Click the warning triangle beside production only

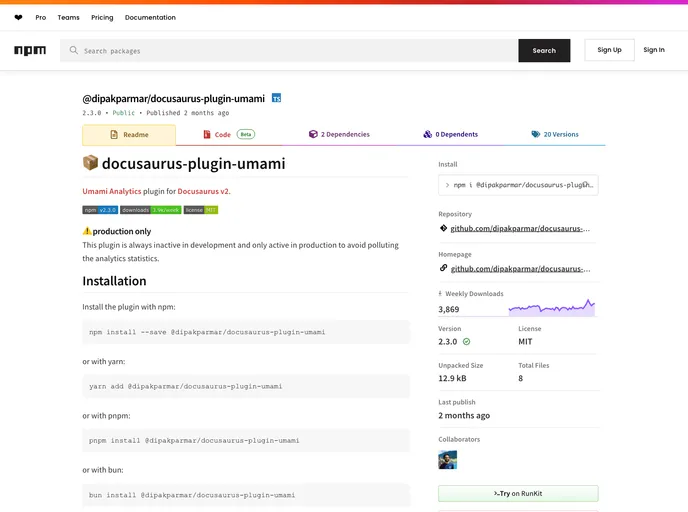(87, 231)
